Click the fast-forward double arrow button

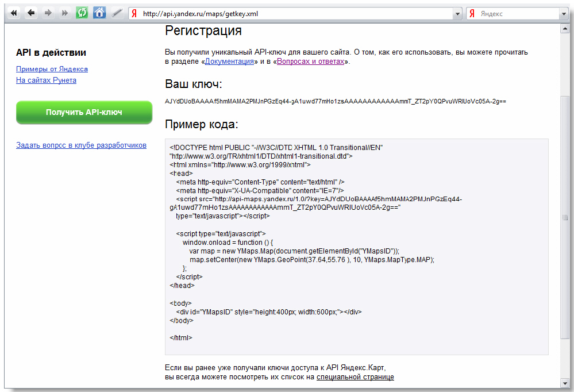(65, 13)
